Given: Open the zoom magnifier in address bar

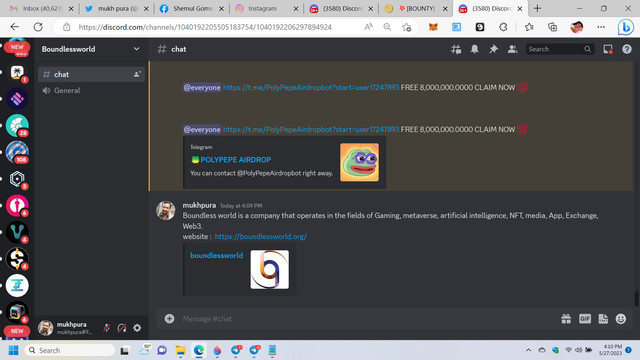Looking at the screenshot, I should [387, 27].
